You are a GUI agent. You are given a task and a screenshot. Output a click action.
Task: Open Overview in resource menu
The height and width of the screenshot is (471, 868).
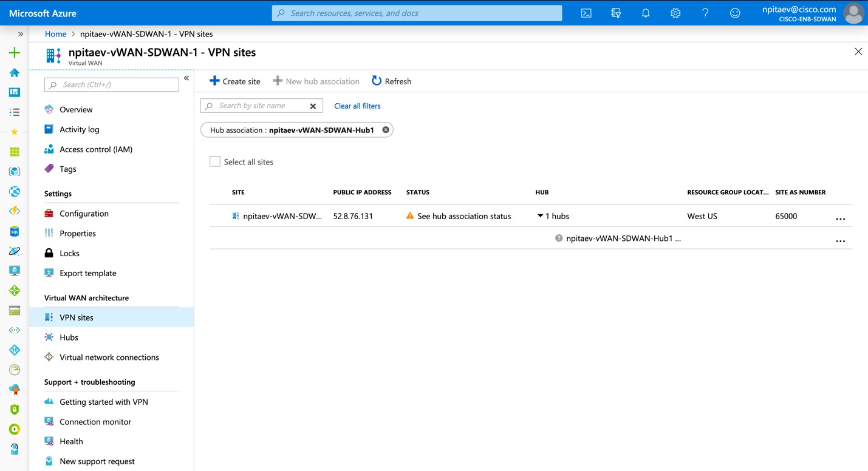(76, 109)
